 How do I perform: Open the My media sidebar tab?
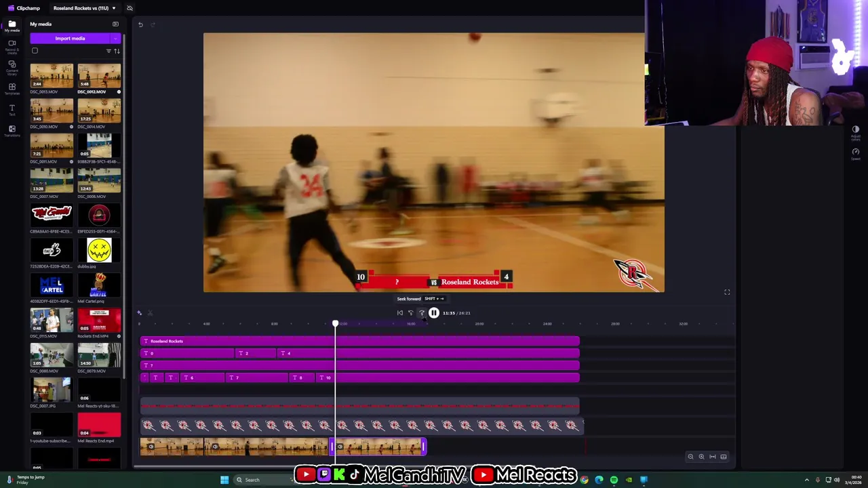point(12,26)
